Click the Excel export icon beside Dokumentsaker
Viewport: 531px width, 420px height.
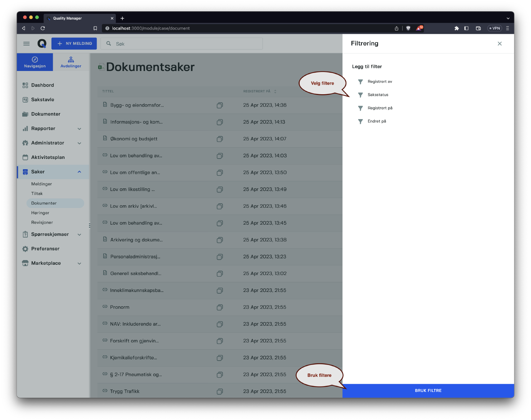point(101,67)
